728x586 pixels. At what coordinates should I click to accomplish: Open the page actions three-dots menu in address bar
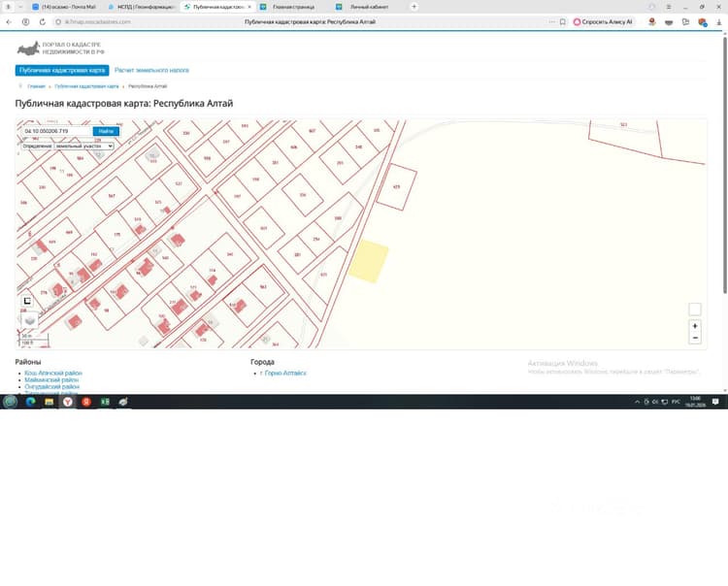551,21
